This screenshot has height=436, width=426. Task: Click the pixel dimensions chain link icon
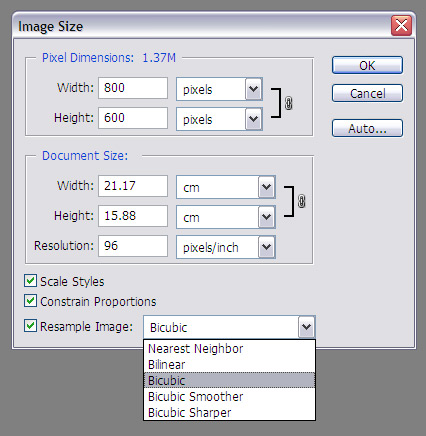[x=289, y=103]
